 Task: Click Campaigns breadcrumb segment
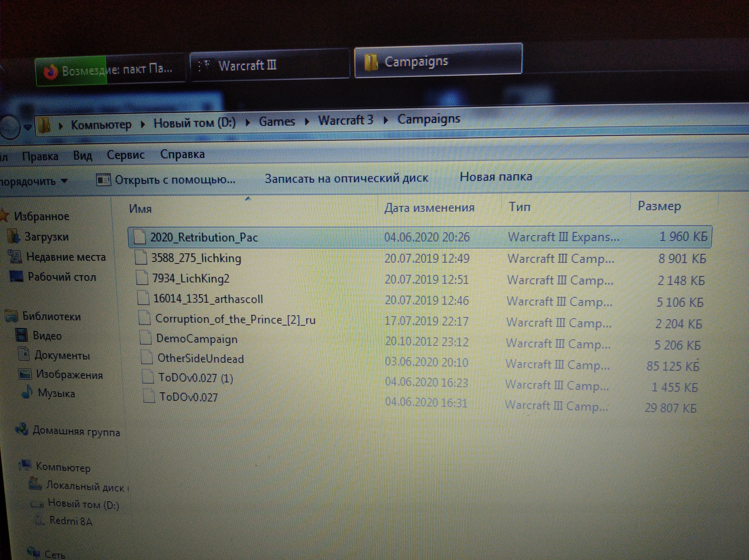pyautogui.click(x=429, y=119)
